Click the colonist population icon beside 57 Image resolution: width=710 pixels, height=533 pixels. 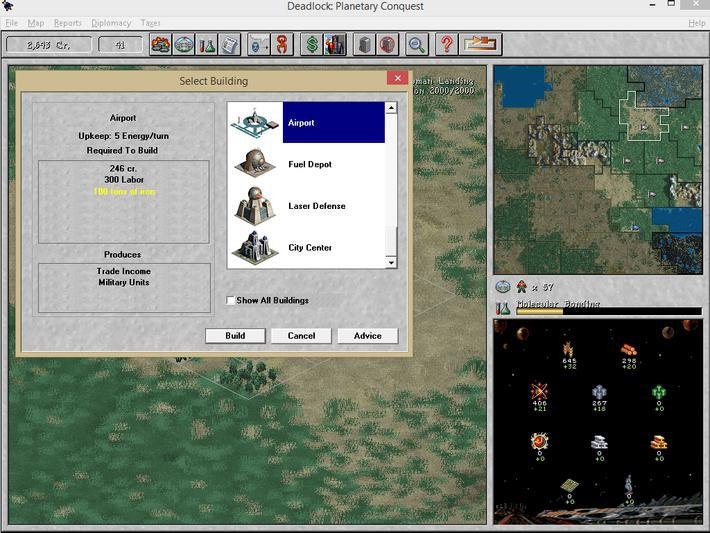pos(522,286)
